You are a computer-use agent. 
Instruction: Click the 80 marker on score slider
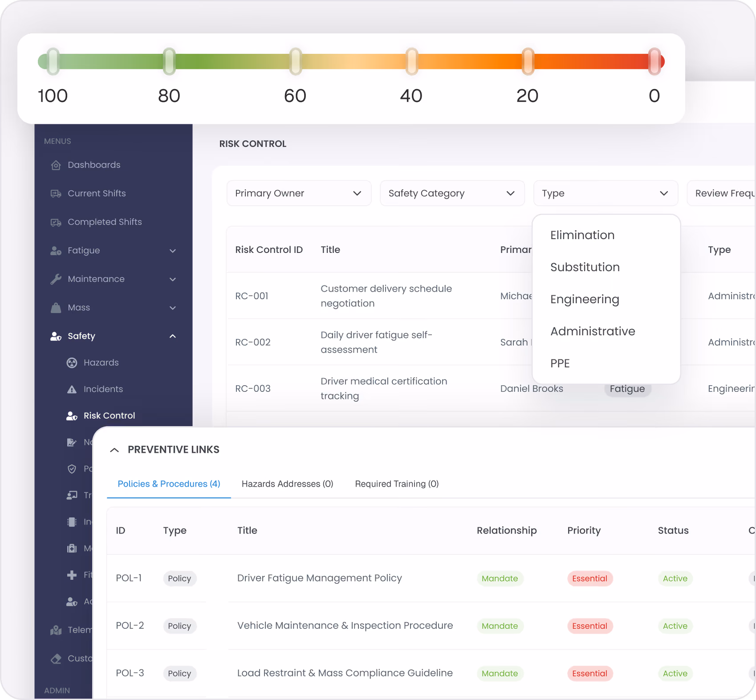pos(169,61)
